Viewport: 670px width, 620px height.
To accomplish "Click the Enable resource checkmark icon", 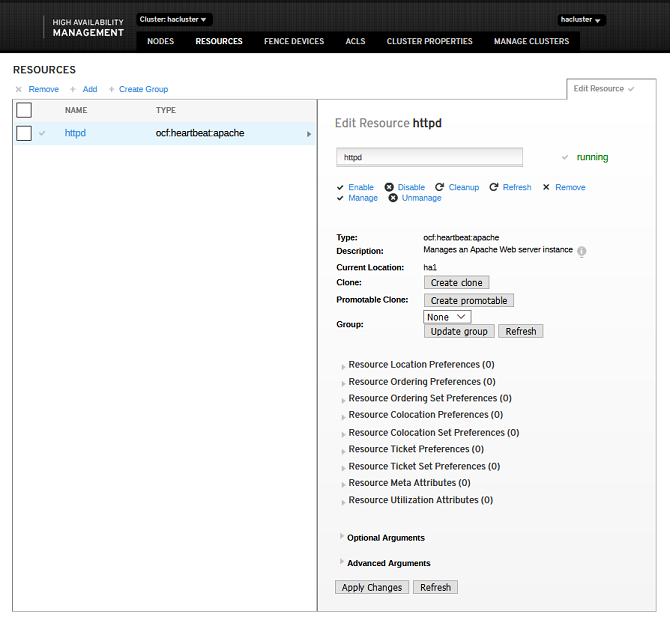I will coord(340,187).
